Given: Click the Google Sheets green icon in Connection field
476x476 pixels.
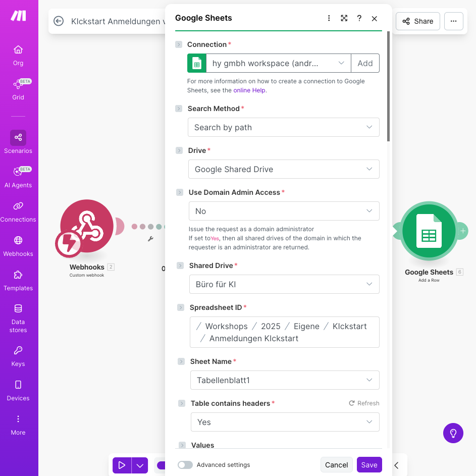Looking at the screenshot, I should (197, 63).
